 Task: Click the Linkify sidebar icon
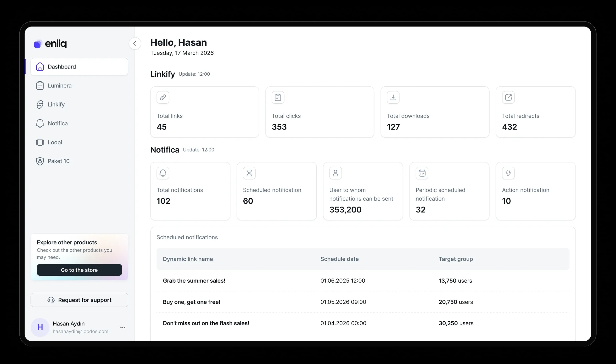(40, 105)
